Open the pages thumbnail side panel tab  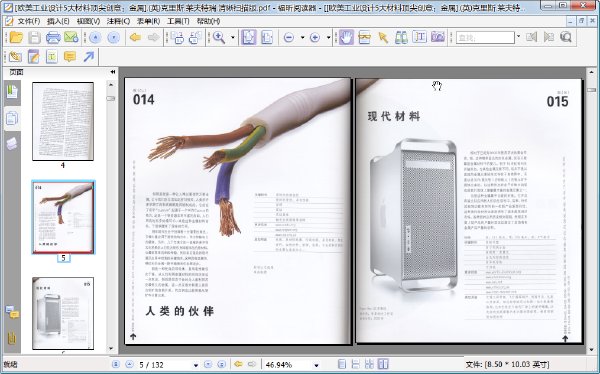[x=12, y=119]
